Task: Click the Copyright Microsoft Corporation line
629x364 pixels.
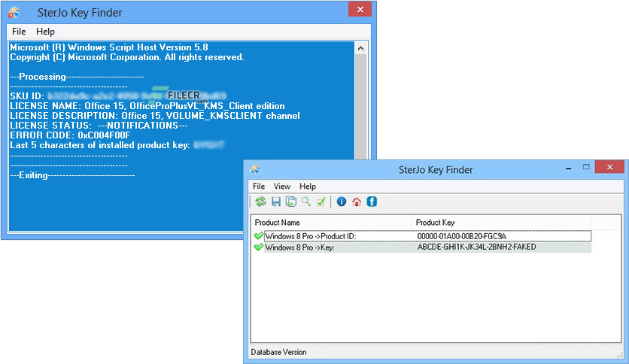Action: (x=126, y=57)
